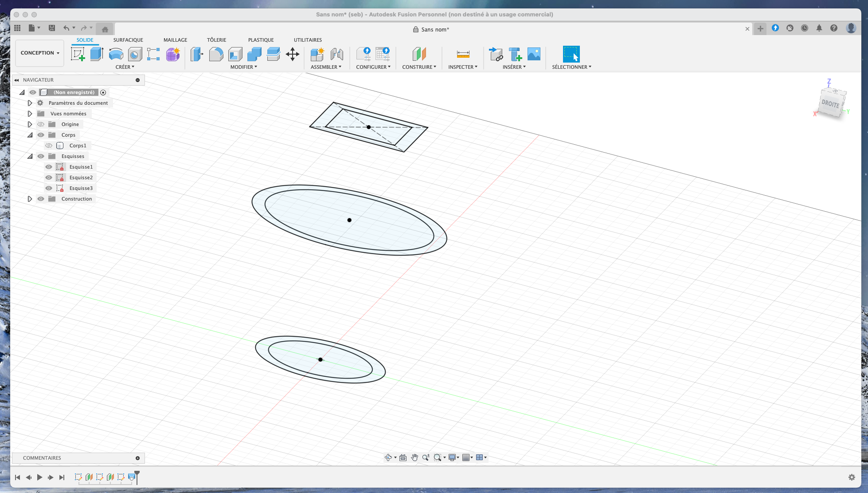Toggle visibility of Esquisses folder
Viewport: 868px width, 493px height.
(41, 156)
